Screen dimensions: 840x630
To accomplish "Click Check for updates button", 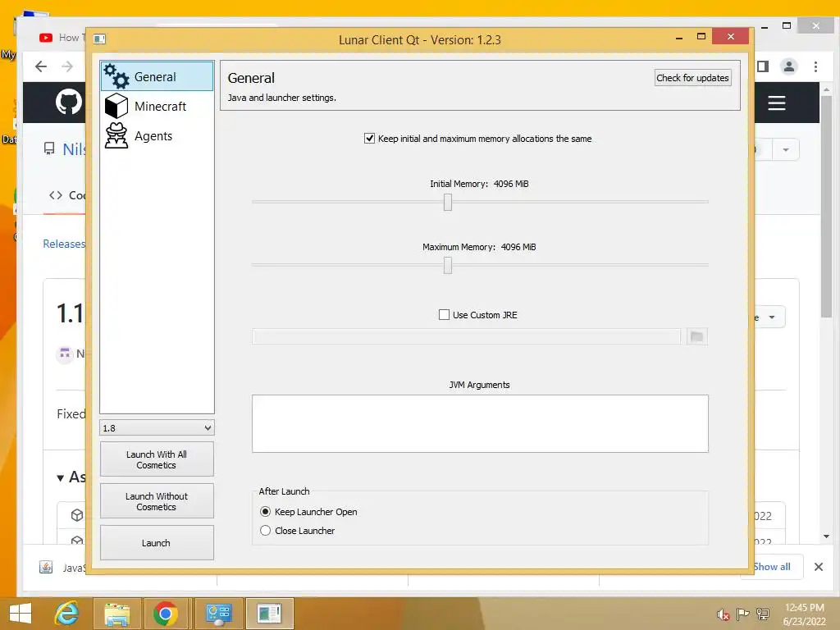I will click(x=692, y=78).
